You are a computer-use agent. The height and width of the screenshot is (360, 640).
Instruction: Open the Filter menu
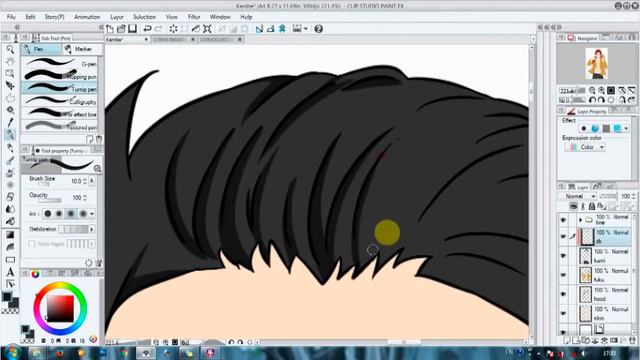[x=194, y=17]
